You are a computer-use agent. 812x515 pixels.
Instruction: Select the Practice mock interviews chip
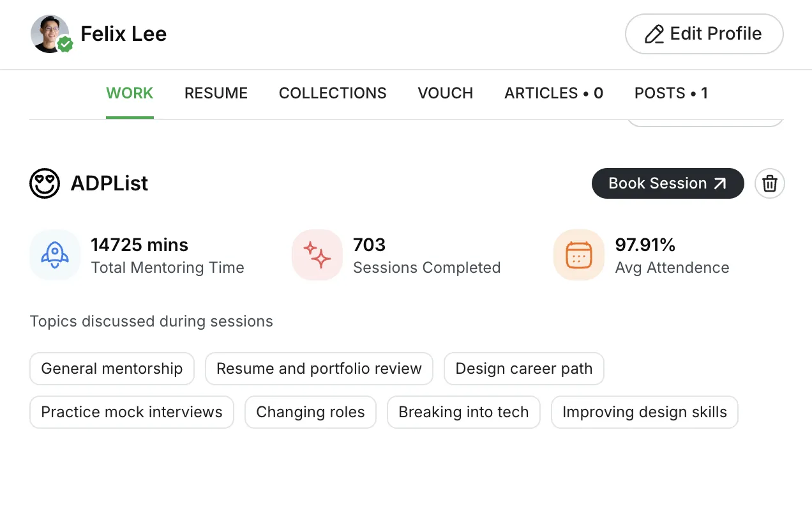coord(132,412)
